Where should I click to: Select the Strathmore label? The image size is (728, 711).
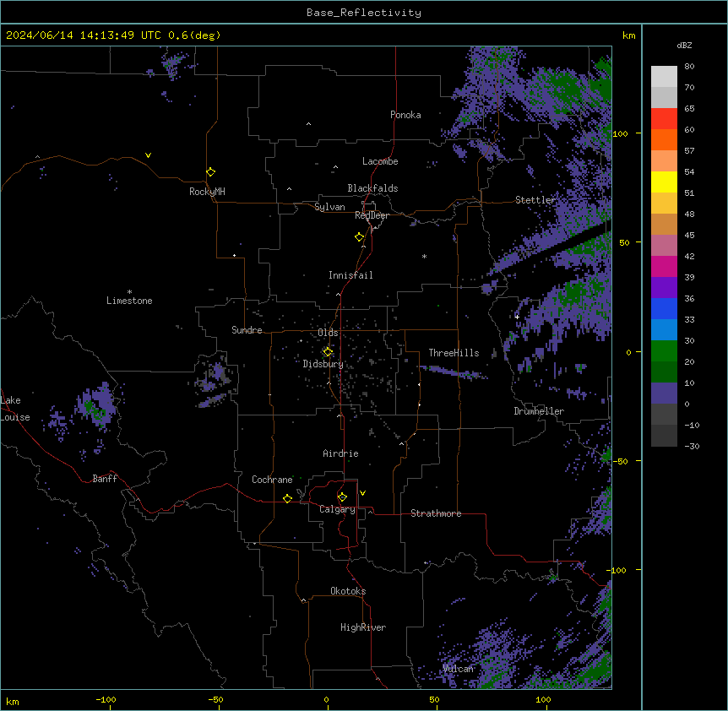[436, 513]
